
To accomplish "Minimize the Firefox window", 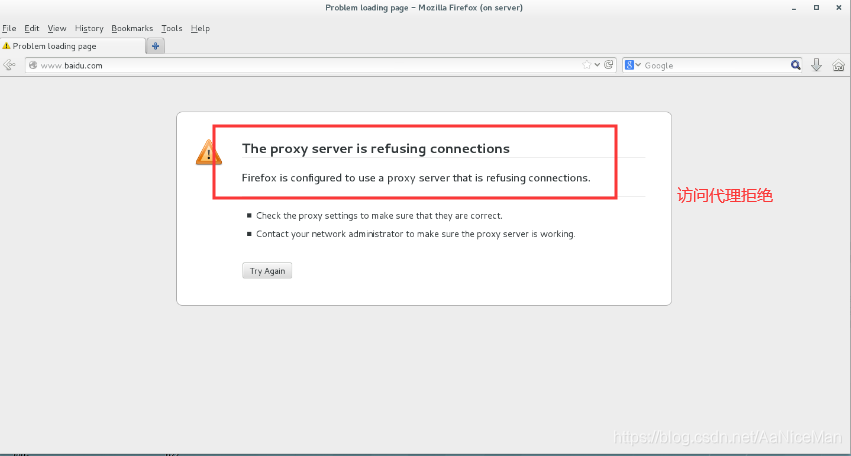I will (x=793, y=8).
